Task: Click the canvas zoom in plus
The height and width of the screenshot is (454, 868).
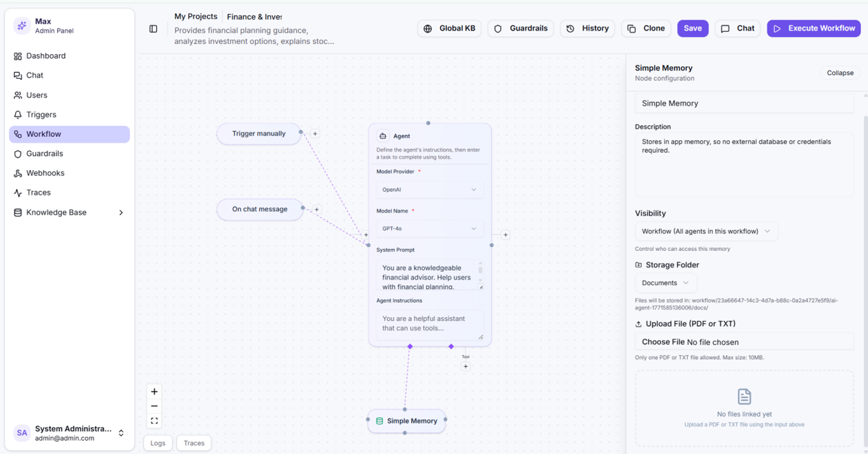Action: (154, 392)
